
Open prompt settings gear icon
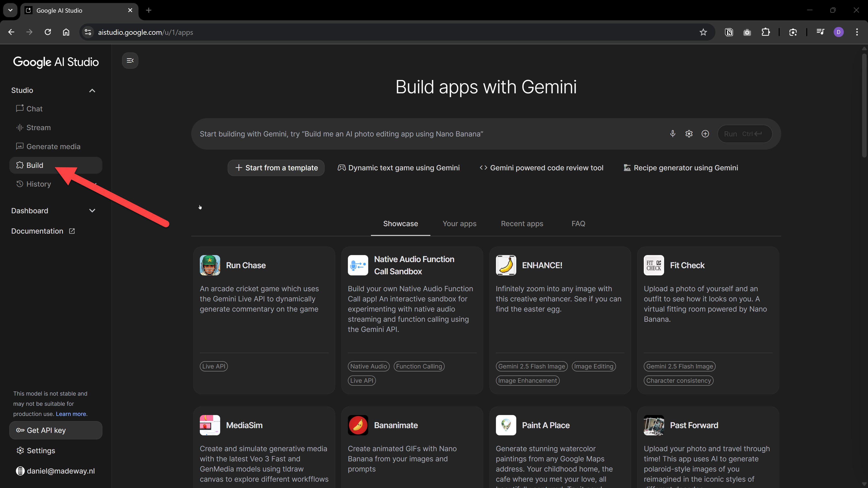coord(689,134)
